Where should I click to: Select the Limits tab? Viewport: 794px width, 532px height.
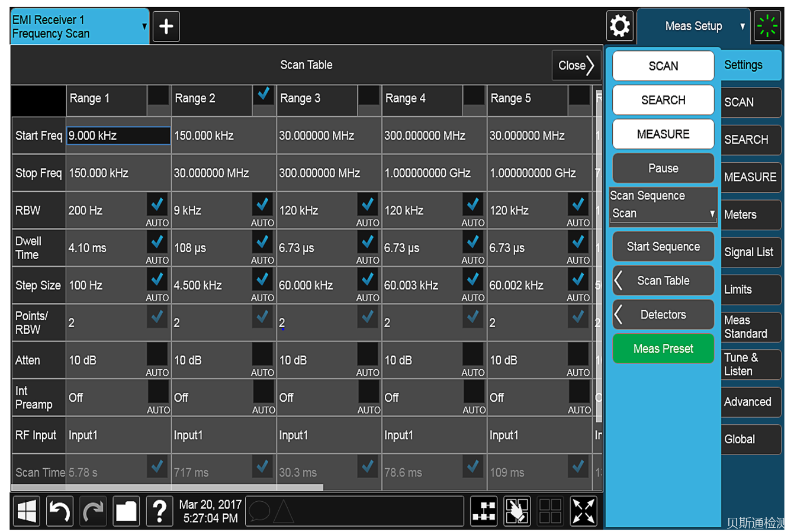pos(749,289)
